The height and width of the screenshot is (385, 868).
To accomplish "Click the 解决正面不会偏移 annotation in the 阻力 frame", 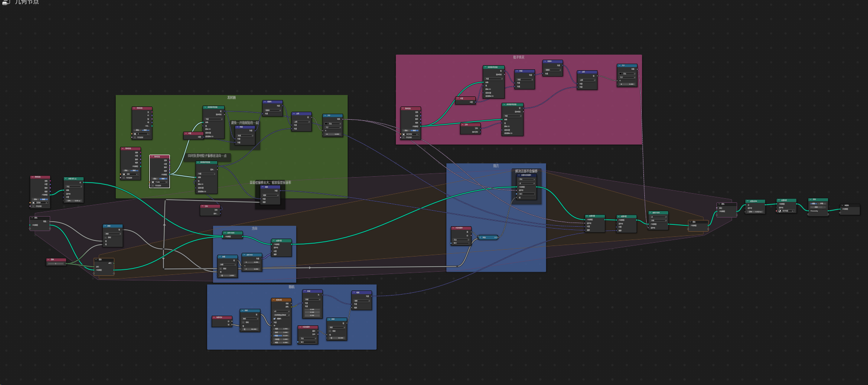I will pos(526,171).
